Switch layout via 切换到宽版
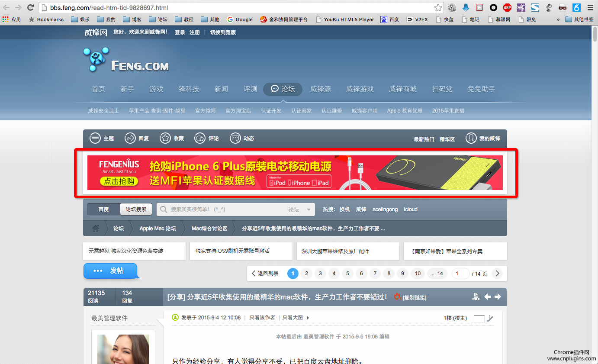 (x=223, y=32)
